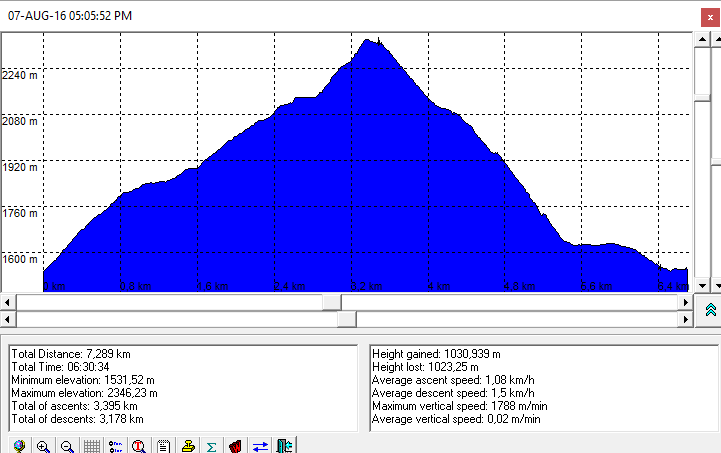Click the '1760 m' elevation axis label
721x453 pixels.
coord(20,213)
